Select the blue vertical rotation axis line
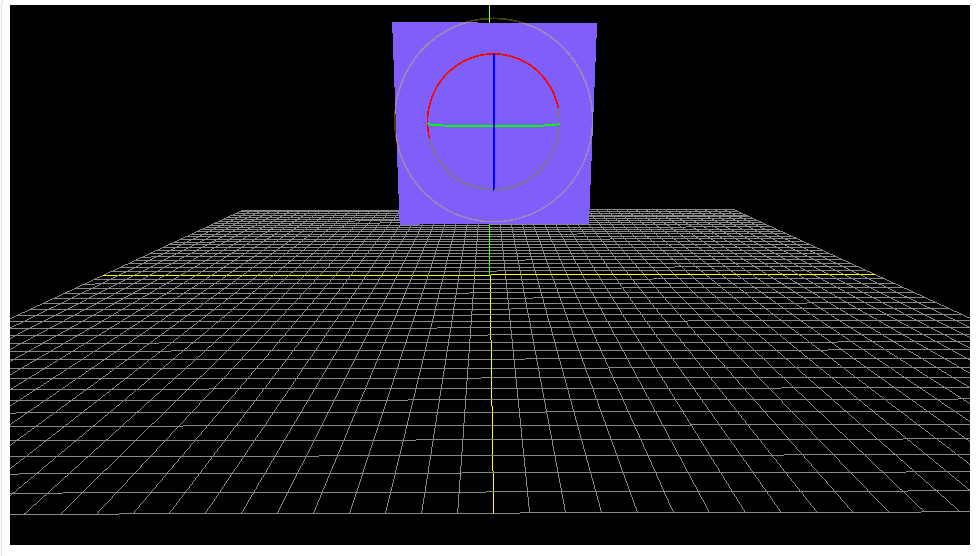 [x=494, y=122]
